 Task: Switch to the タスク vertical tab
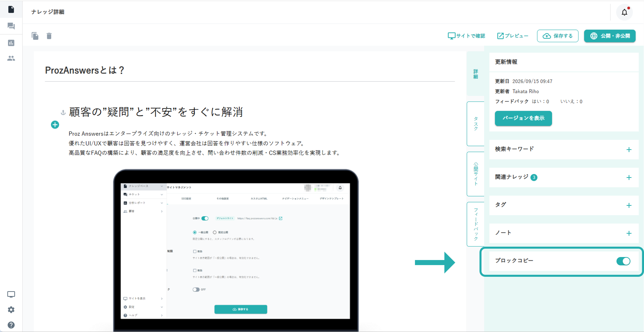coord(475,124)
